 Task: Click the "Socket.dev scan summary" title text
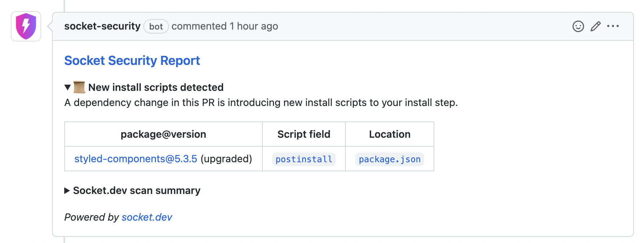pos(136,191)
